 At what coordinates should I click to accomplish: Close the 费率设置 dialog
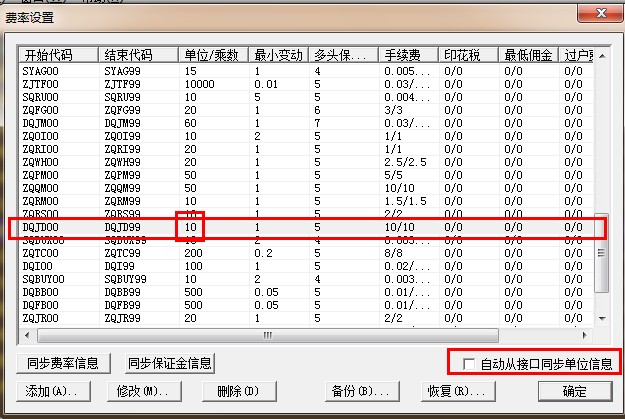[x=601, y=14]
